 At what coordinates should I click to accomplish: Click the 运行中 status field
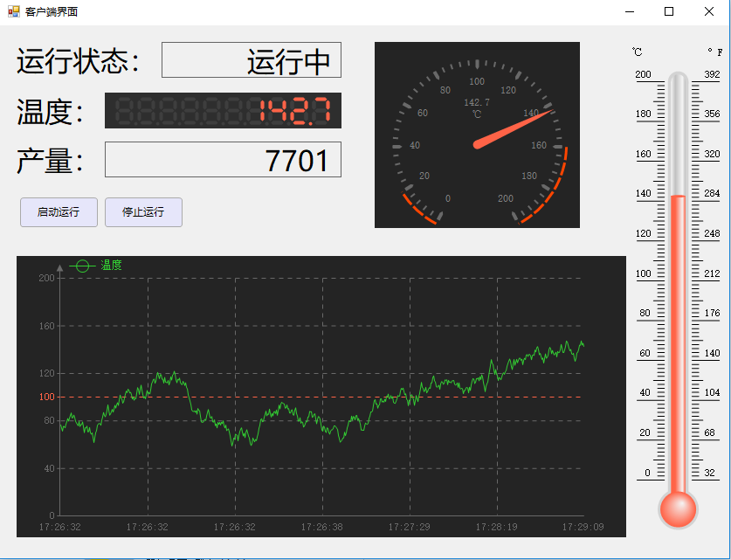[x=252, y=60]
